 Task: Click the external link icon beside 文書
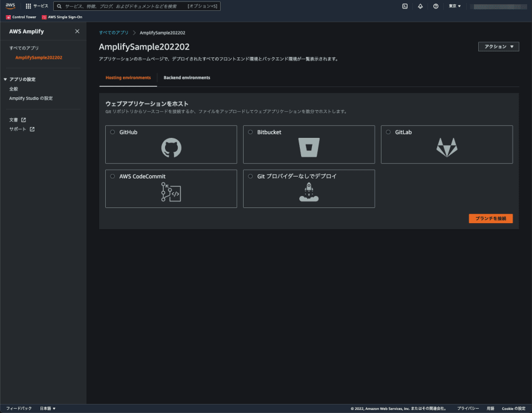(x=24, y=120)
